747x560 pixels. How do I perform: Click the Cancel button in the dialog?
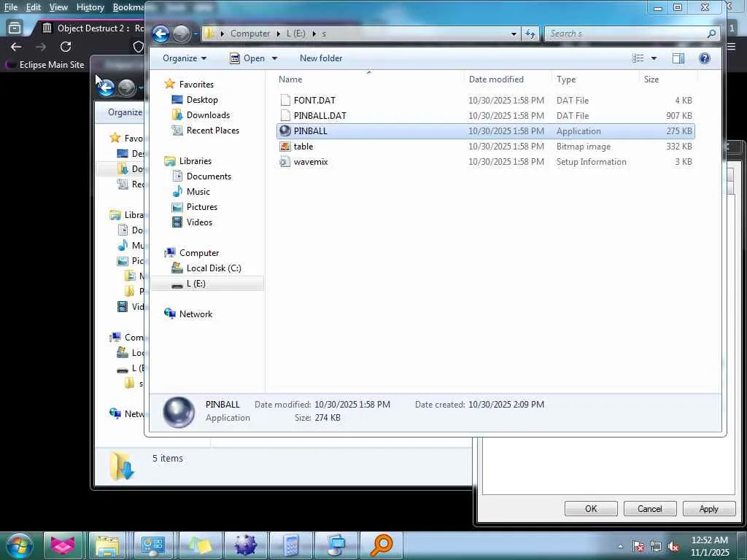(650, 508)
